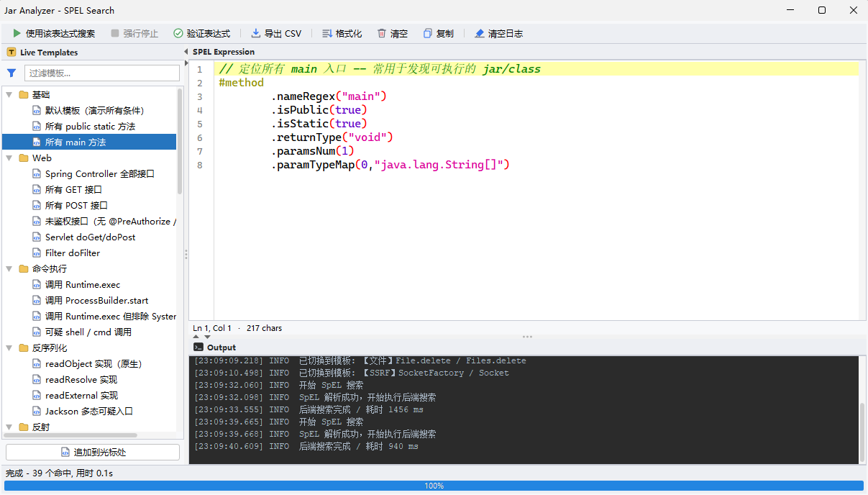The height and width of the screenshot is (495, 868).
Task: Collapse the Web folder
Action: 9,158
